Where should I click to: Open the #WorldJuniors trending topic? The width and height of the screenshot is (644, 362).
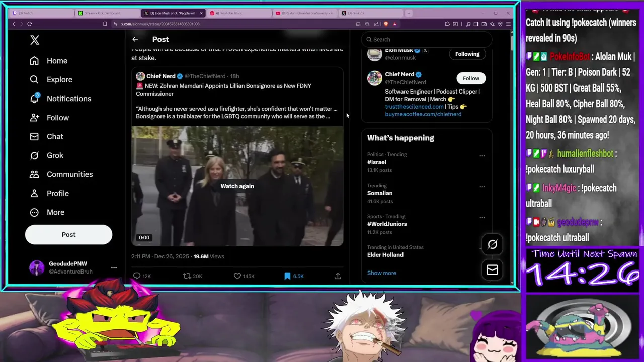click(x=387, y=224)
